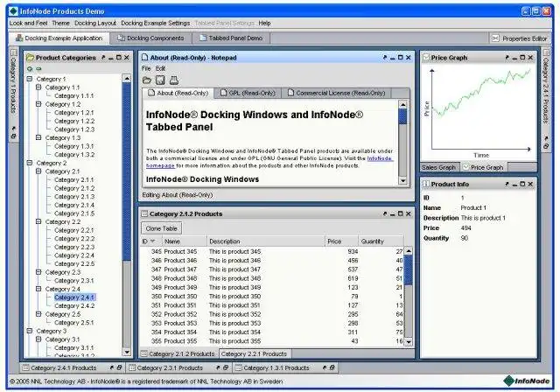Screen dimensions: 560x392
Task: Select Category 2.1.3 in tree
Action: [74, 196]
